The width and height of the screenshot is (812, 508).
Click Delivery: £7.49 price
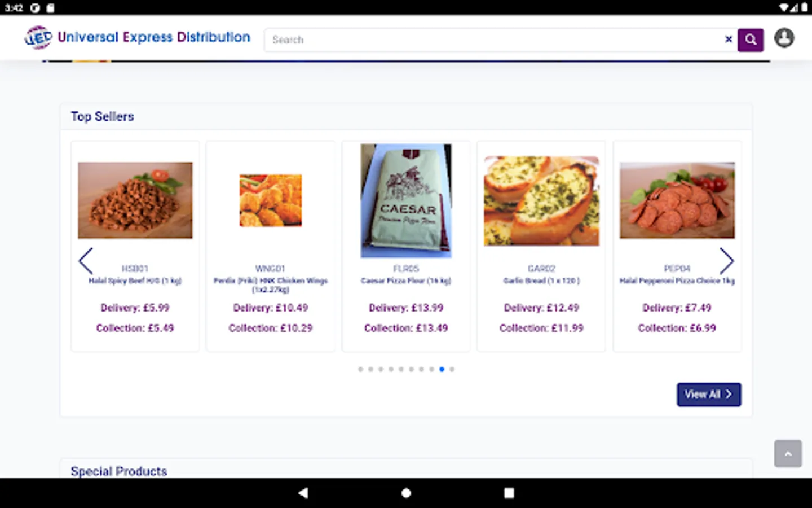coord(677,308)
